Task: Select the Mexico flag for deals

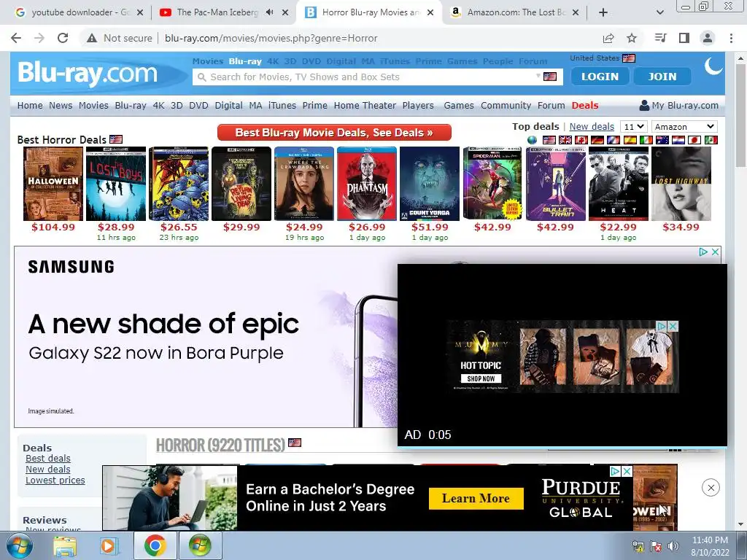Action: 711,140
